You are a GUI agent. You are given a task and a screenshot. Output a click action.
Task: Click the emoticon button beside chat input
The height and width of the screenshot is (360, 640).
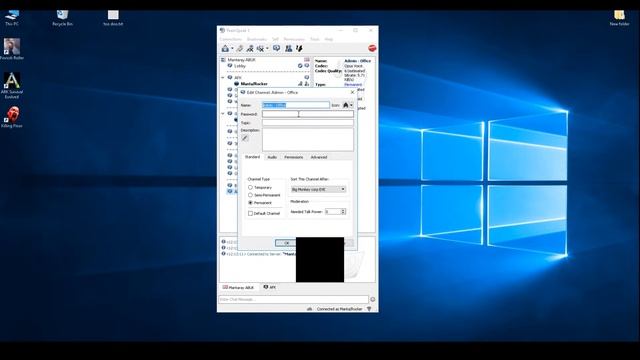(x=372, y=299)
